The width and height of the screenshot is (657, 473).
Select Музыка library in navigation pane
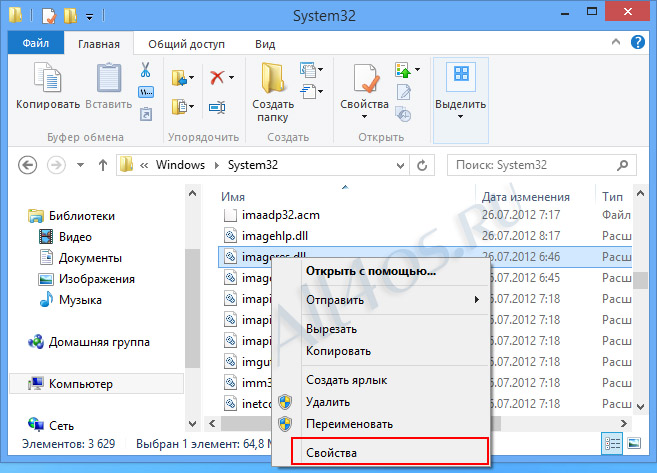(70, 300)
